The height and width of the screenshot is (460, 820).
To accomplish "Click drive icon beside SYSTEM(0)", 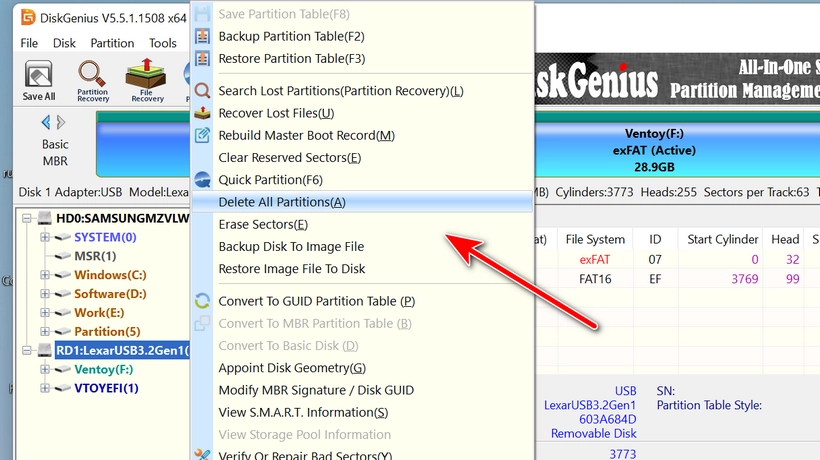I will point(63,237).
